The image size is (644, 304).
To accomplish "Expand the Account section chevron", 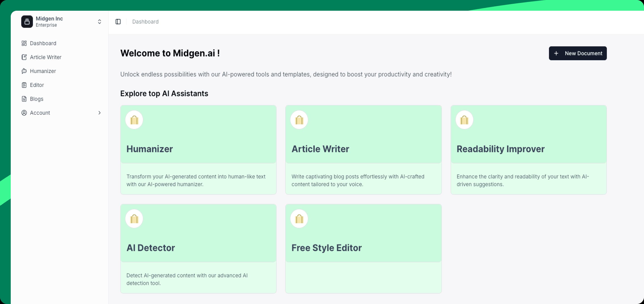I will [x=100, y=112].
